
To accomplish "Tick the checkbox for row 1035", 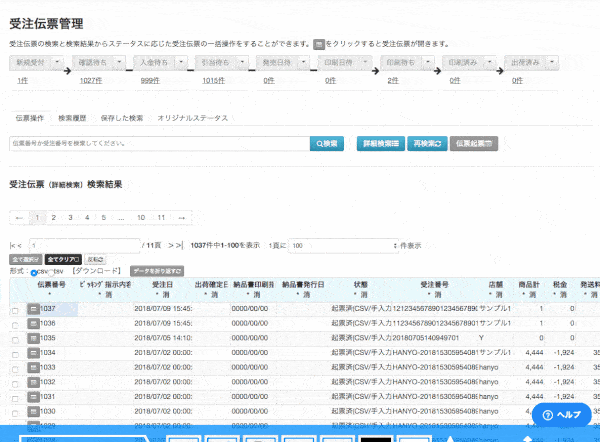I will point(14,339).
